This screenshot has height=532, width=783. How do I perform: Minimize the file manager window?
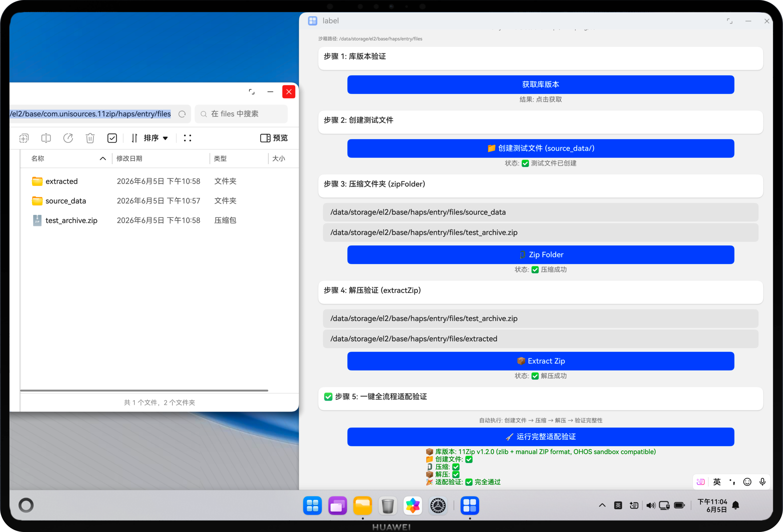[x=270, y=92]
